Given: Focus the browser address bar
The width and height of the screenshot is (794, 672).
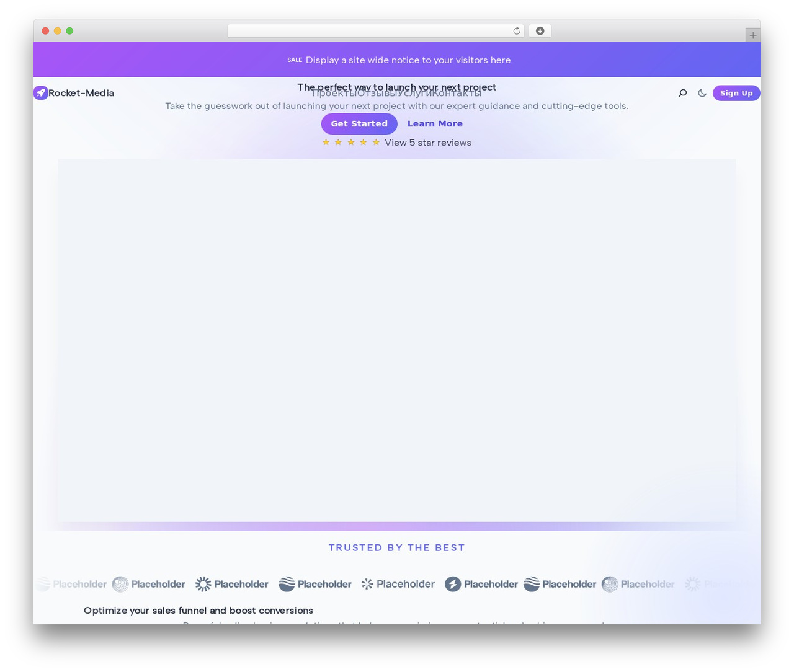Looking at the screenshot, I should point(375,31).
